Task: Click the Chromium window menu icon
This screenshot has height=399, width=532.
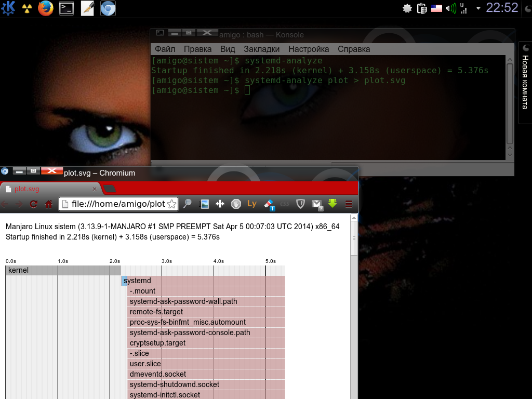Action: click(x=5, y=171)
